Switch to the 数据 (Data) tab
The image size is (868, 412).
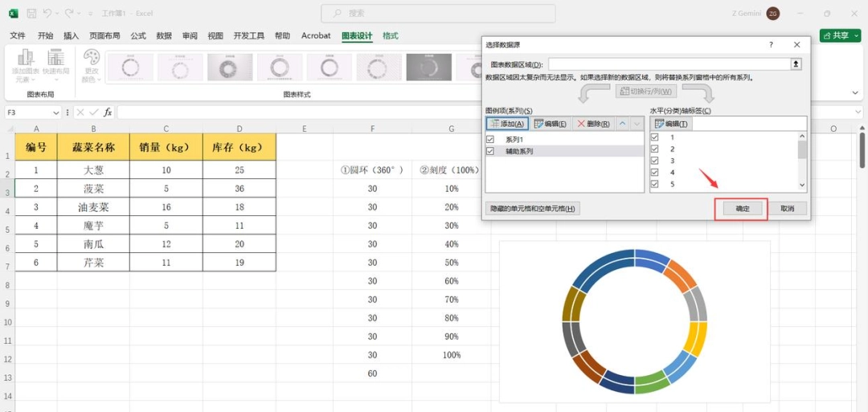click(164, 35)
